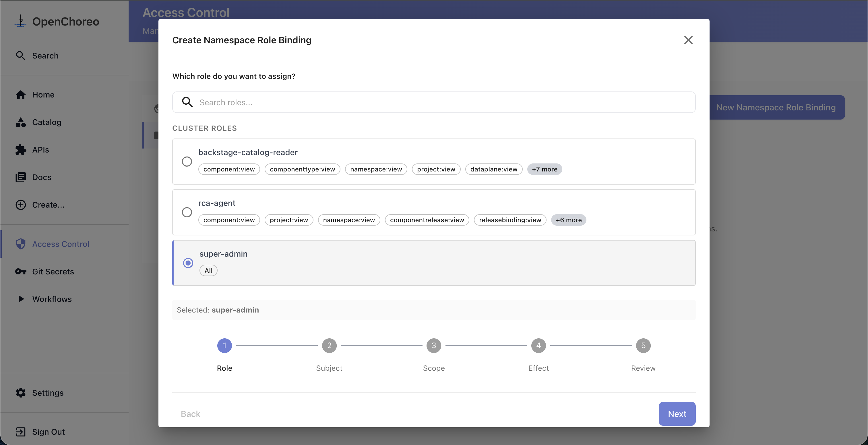868x445 pixels.
Task: Expand the +6 more permissions chip
Action: pyautogui.click(x=568, y=220)
